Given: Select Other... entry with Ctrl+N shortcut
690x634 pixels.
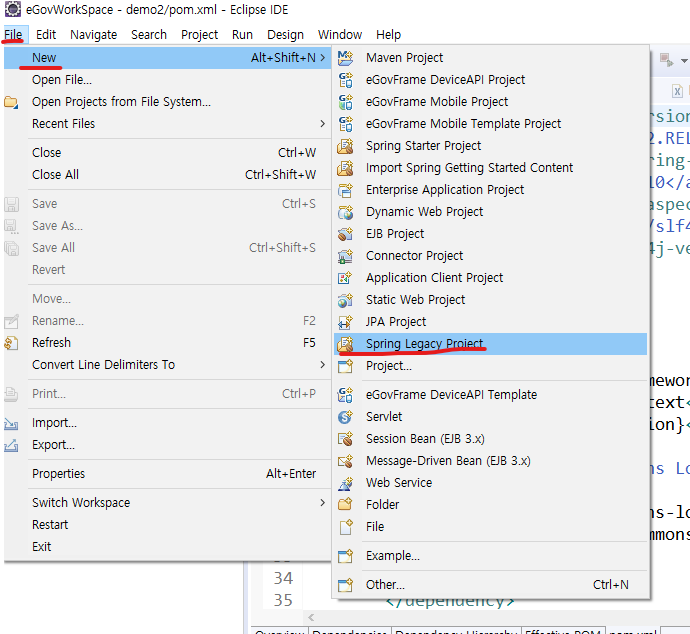Looking at the screenshot, I should coord(490,585).
